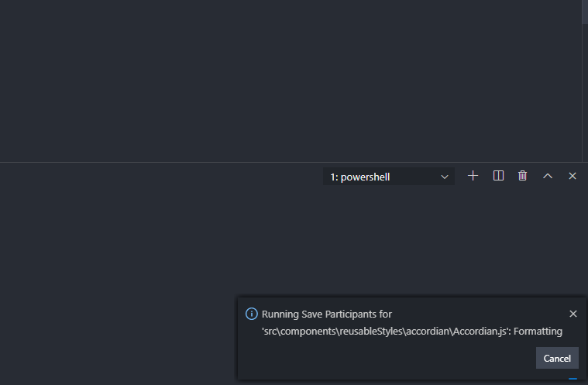This screenshot has width=588, height=385.
Task: Click the info icon in the notification
Action: click(251, 314)
